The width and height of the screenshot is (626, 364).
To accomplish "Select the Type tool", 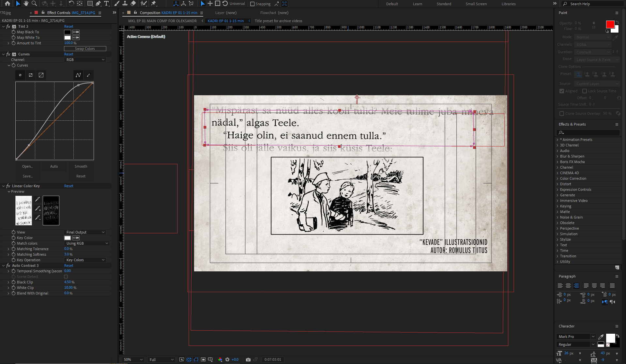I will pyautogui.click(x=106, y=4).
